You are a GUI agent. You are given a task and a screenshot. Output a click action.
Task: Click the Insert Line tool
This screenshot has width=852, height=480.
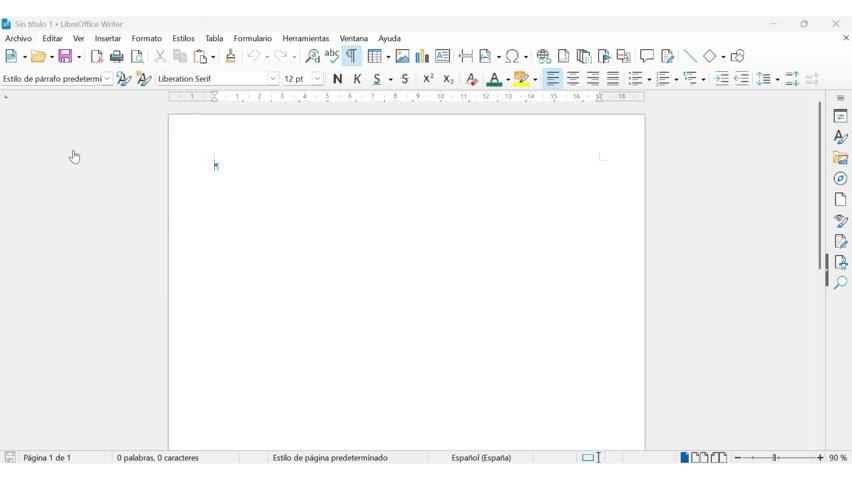(690, 56)
